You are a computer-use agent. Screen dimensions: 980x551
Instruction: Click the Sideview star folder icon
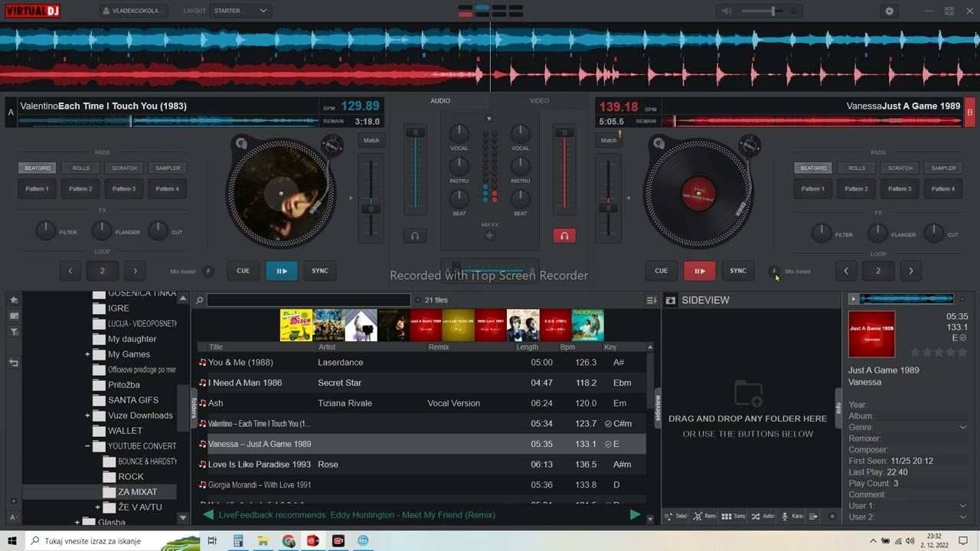(671, 300)
